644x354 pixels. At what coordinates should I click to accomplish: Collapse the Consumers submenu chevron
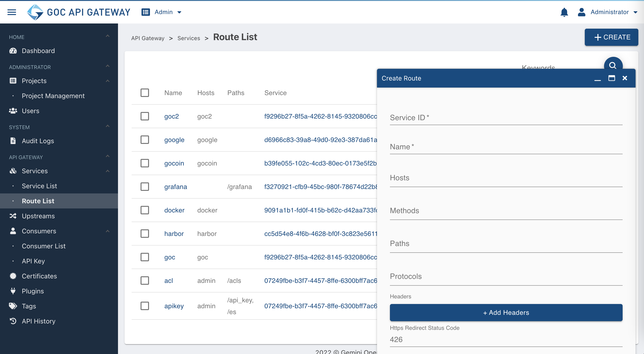click(107, 231)
